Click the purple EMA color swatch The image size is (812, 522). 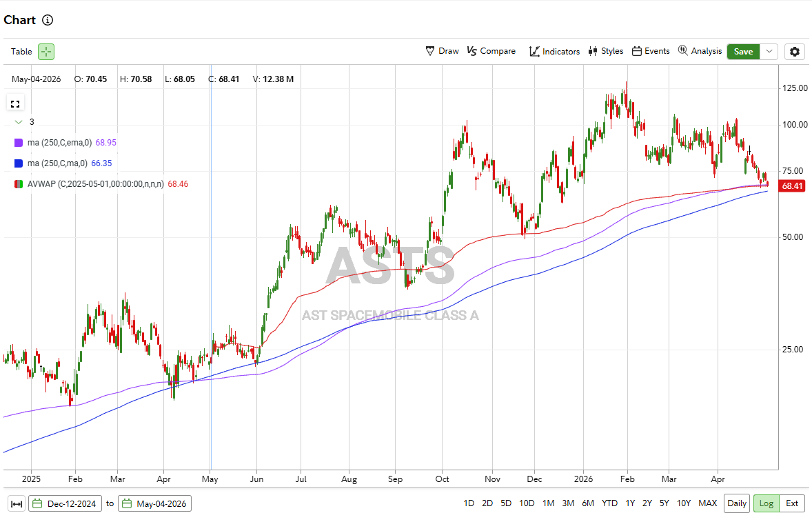click(19, 143)
